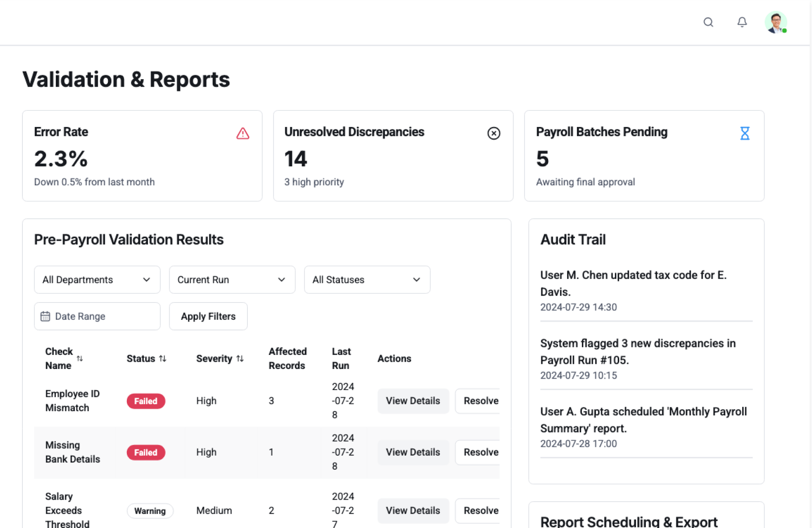Open audit entry about Payroll Run #105
This screenshot has width=812, height=528.
click(x=637, y=352)
